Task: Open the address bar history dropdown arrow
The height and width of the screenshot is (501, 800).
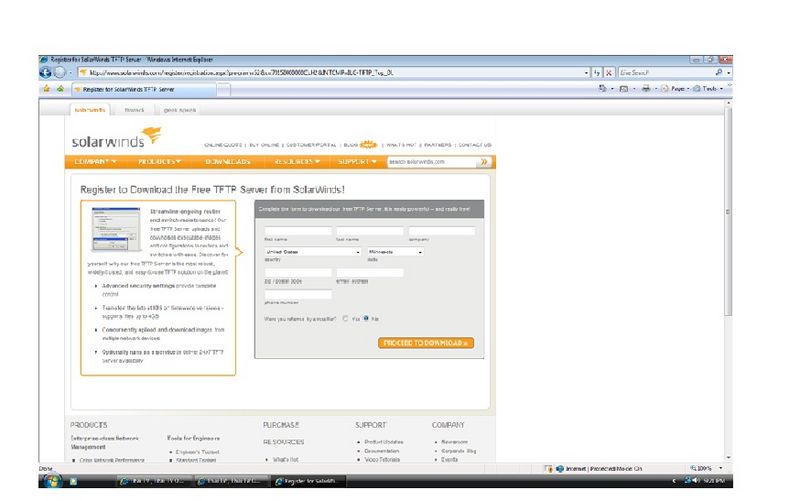Action: (x=586, y=73)
